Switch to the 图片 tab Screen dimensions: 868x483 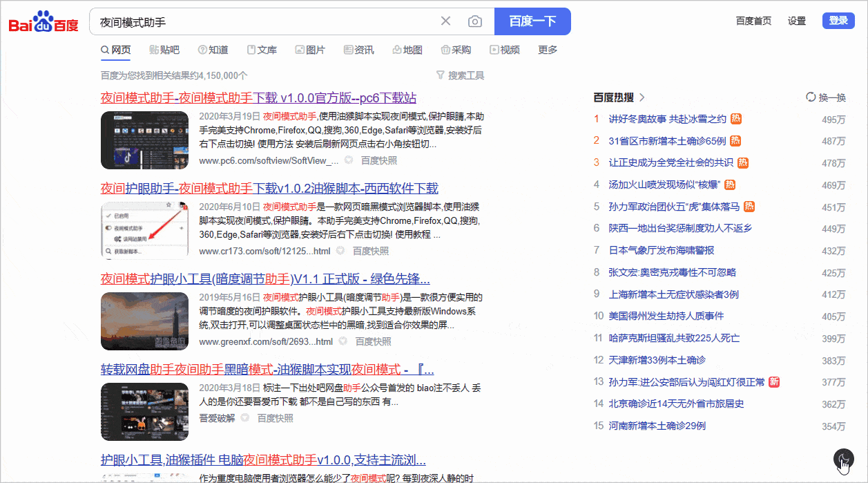309,50
